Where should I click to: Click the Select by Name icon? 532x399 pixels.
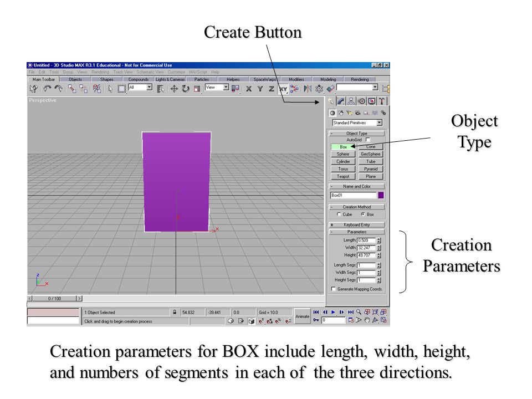[161, 89]
